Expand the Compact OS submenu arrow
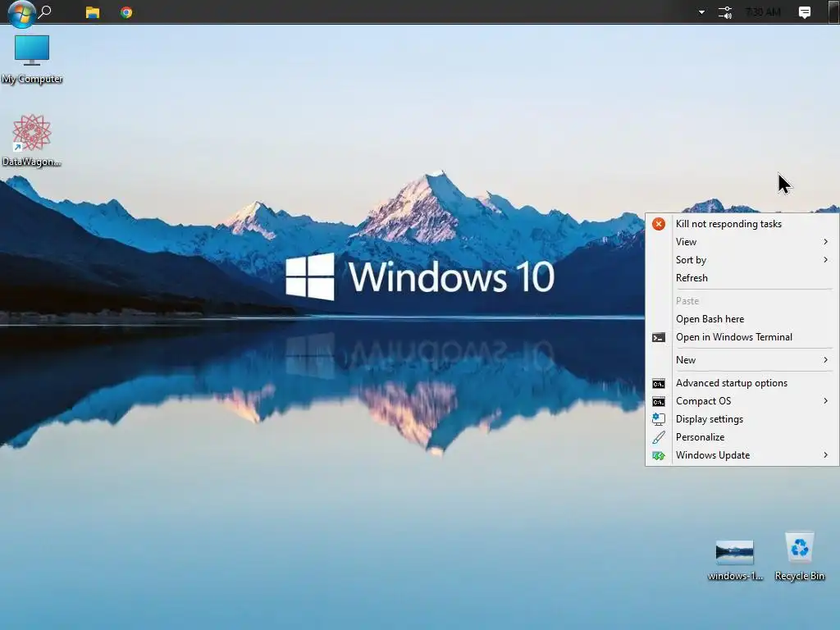 click(x=825, y=401)
